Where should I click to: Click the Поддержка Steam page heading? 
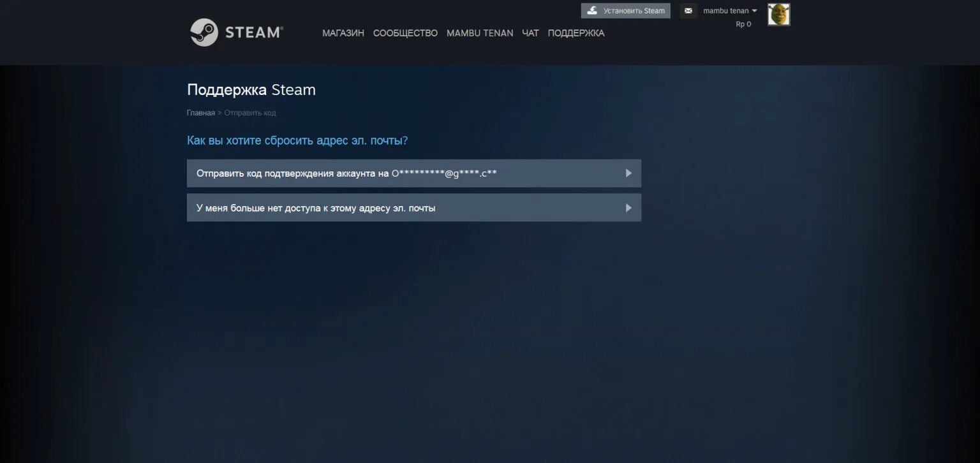point(251,90)
